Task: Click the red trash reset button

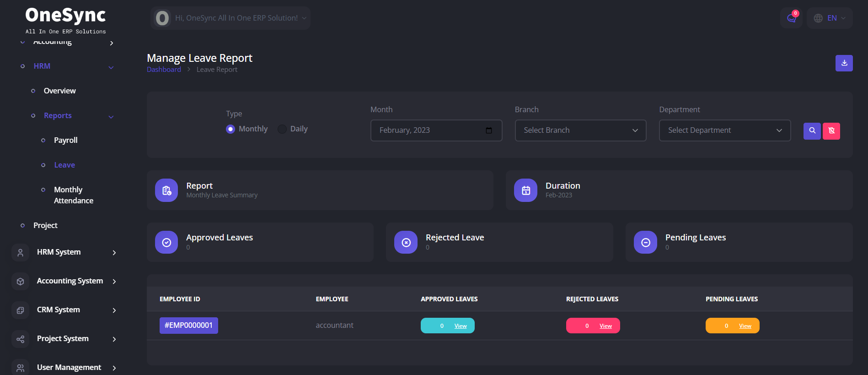Action: [x=831, y=131]
